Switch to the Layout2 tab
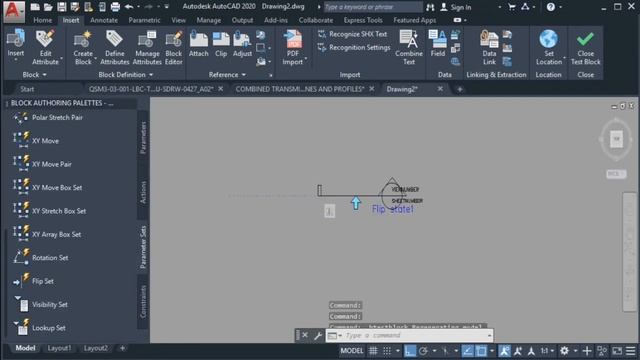Image resolution: width=640 pixels, height=360 pixels. (96, 348)
